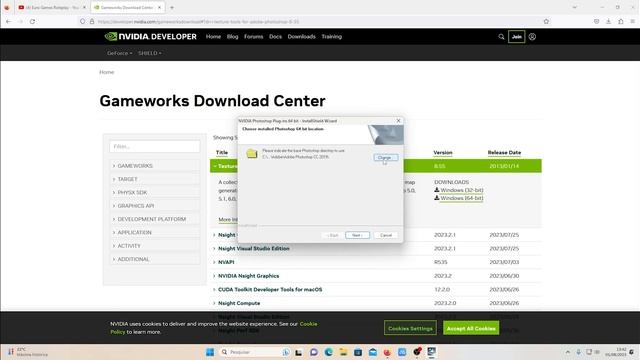
Task: Click Next in the InstallShield wizard
Action: [x=357, y=235]
